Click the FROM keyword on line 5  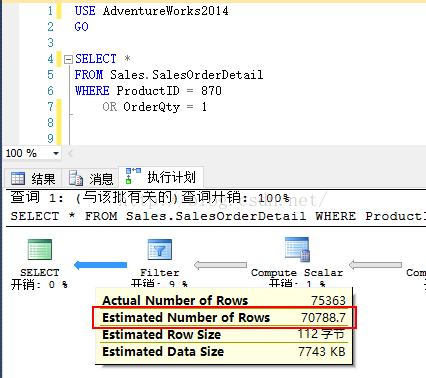point(89,75)
